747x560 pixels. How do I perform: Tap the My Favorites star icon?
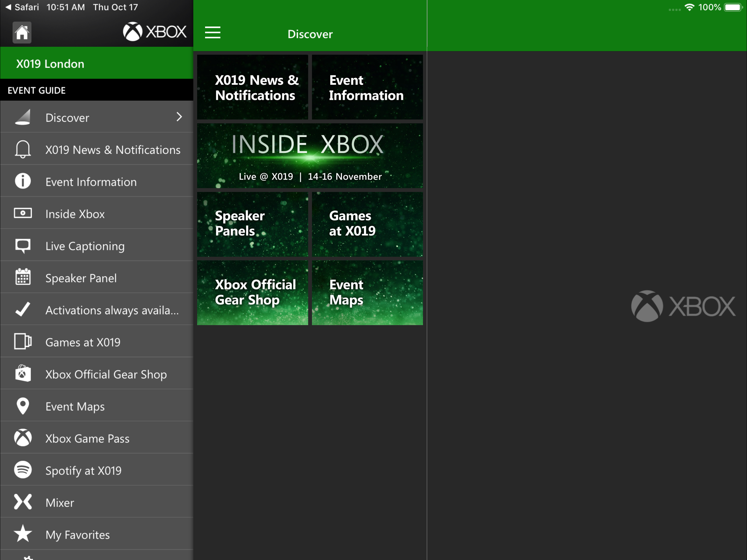pos(23,533)
